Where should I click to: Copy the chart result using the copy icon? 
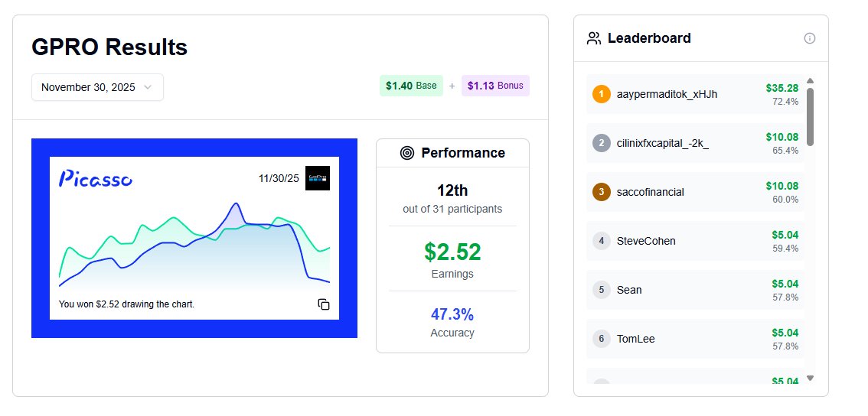[324, 304]
